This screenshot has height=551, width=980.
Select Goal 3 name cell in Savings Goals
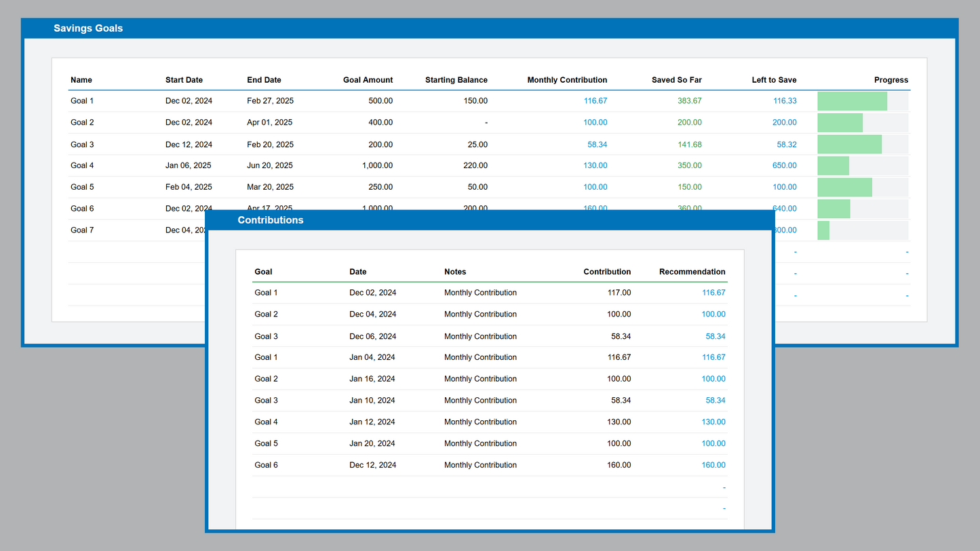pyautogui.click(x=82, y=144)
